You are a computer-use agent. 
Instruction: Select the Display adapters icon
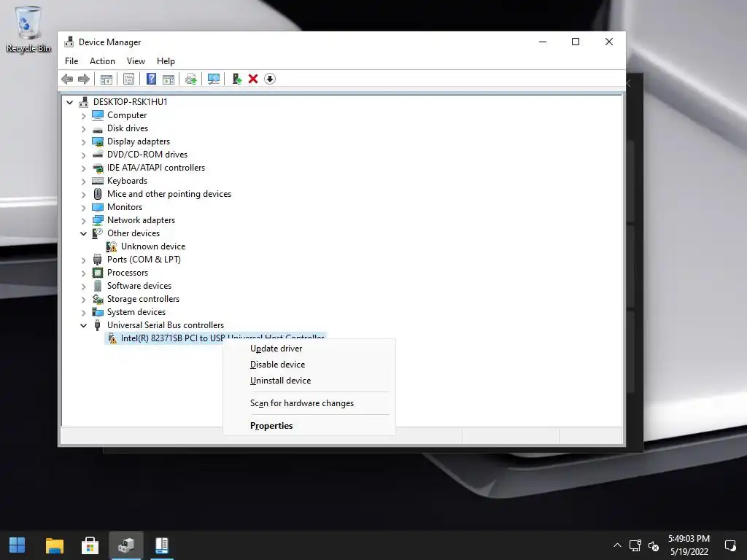(x=98, y=142)
